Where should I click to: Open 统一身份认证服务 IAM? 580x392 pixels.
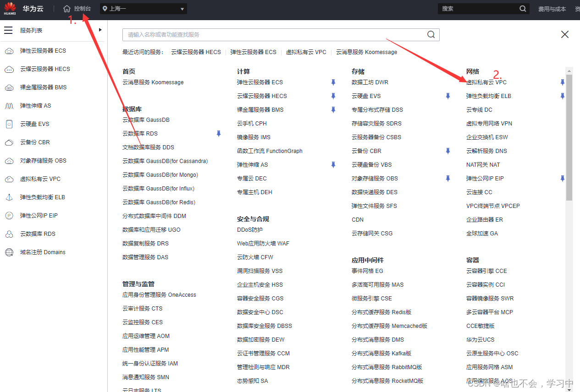[x=150, y=364]
